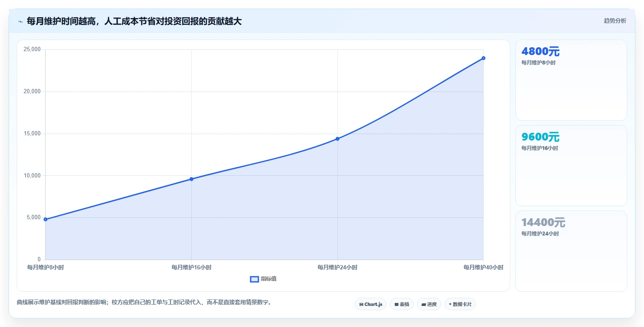Click the 10,000 y-axis tick label

pos(32,175)
